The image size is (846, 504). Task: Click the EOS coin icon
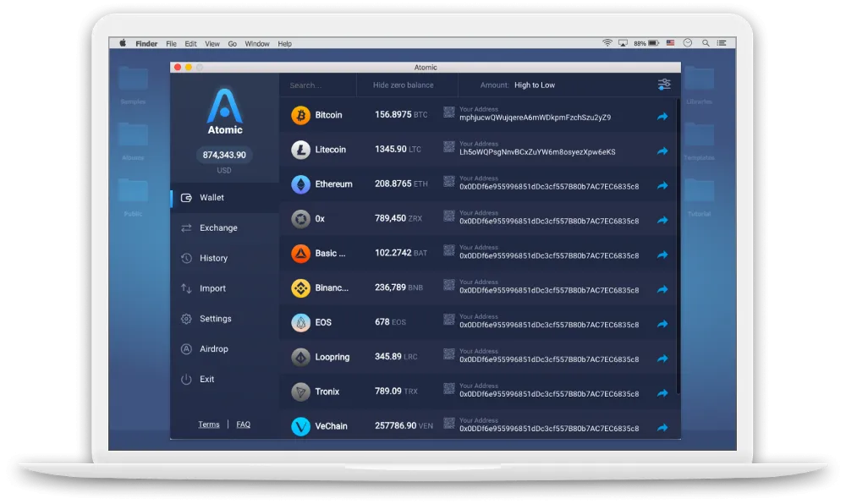(300, 322)
